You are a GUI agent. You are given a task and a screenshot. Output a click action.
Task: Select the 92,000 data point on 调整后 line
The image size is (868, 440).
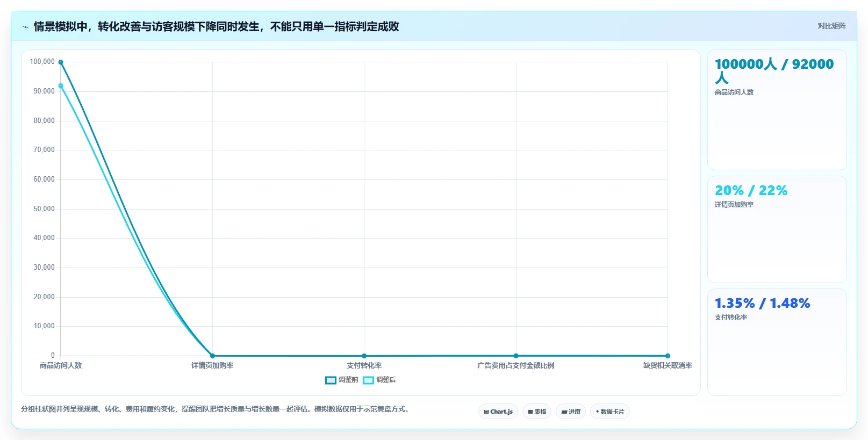click(x=61, y=86)
